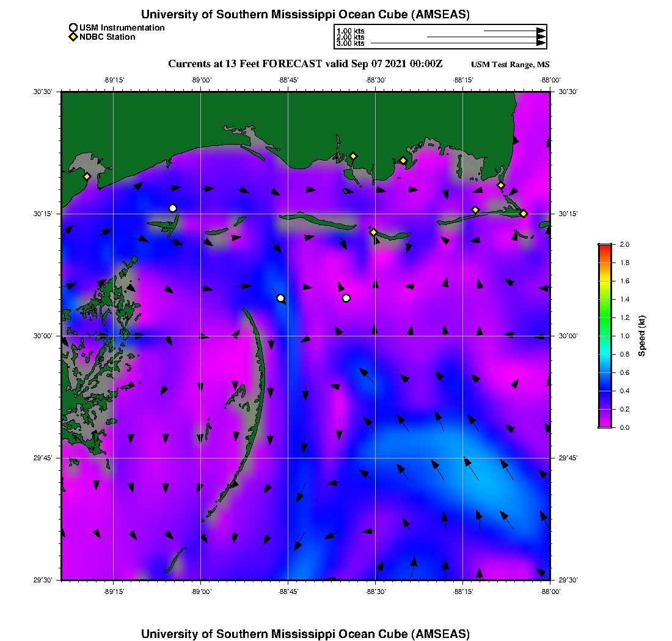Click the 3.00 kts reference arrow
The image size is (672, 641).
(457, 43)
